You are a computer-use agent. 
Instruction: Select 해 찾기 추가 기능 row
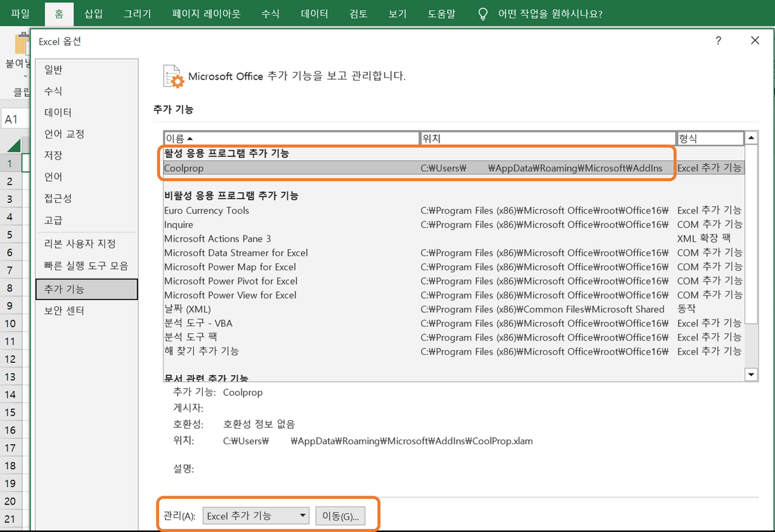click(x=453, y=351)
